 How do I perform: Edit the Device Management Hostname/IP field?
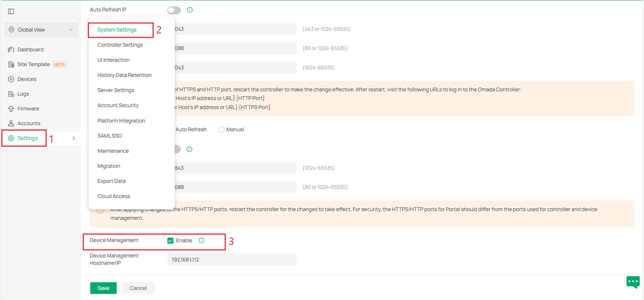click(x=231, y=259)
